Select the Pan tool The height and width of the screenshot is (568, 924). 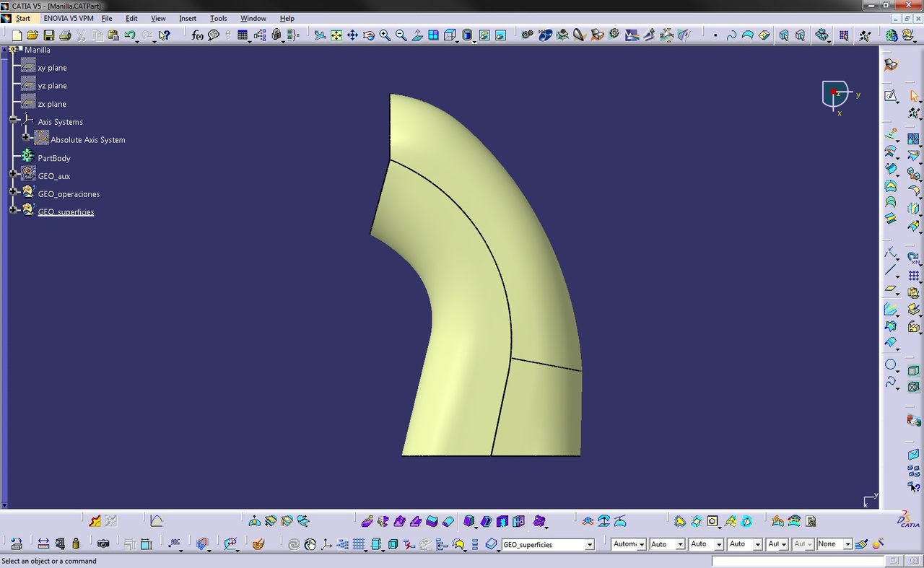coord(352,35)
